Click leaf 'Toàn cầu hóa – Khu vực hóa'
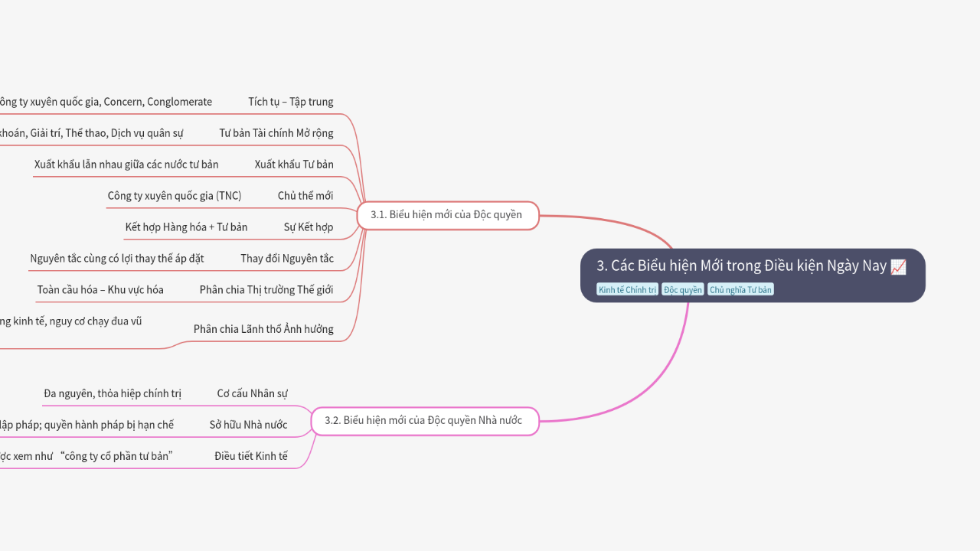Image resolution: width=980 pixels, height=551 pixels. pos(100,290)
